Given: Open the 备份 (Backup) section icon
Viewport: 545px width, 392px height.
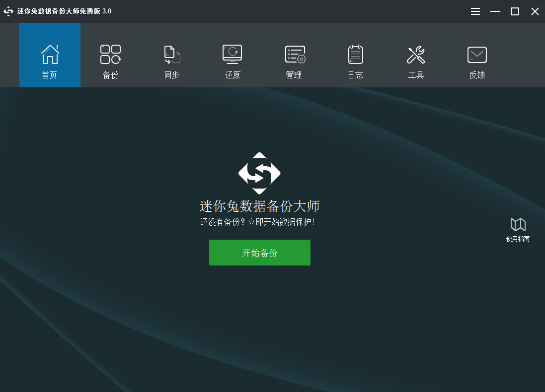Looking at the screenshot, I should 110,54.
